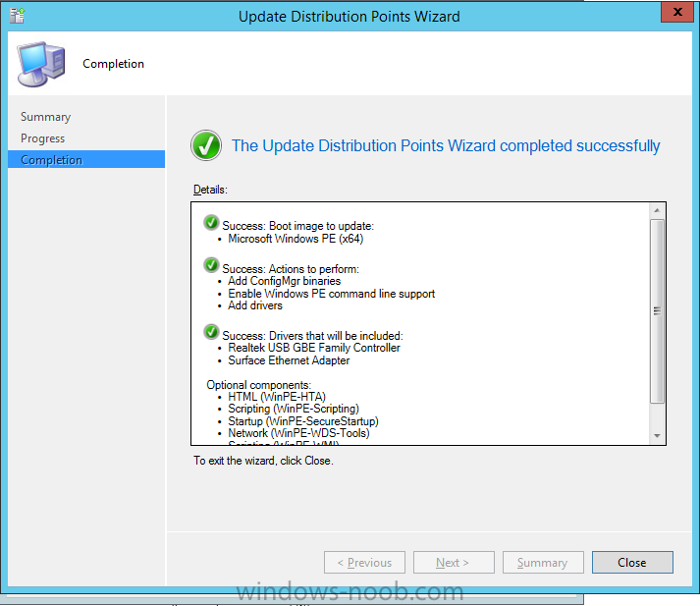700x606 pixels.
Task: Click the large green success checkmark icon
Action: point(206,145)
